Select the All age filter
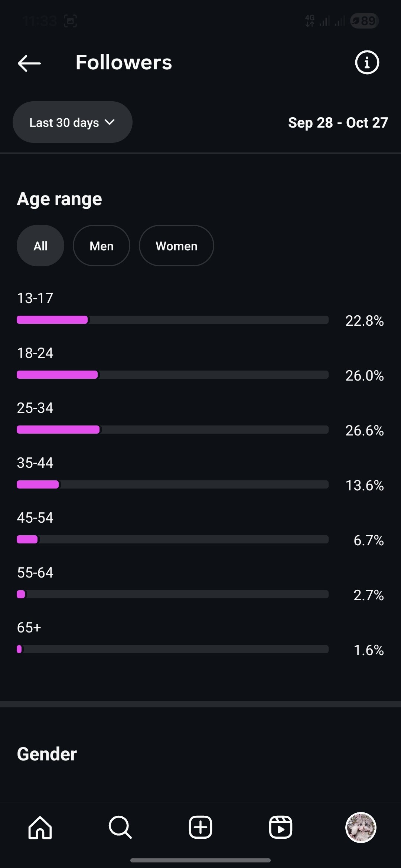The image size is (401, 868). [40, 246]
